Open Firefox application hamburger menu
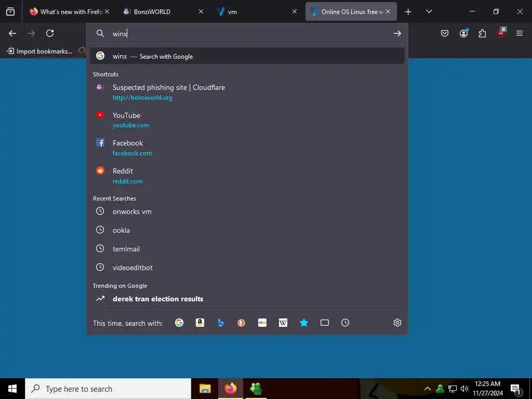The image size is (532, 399). (520, 33)
